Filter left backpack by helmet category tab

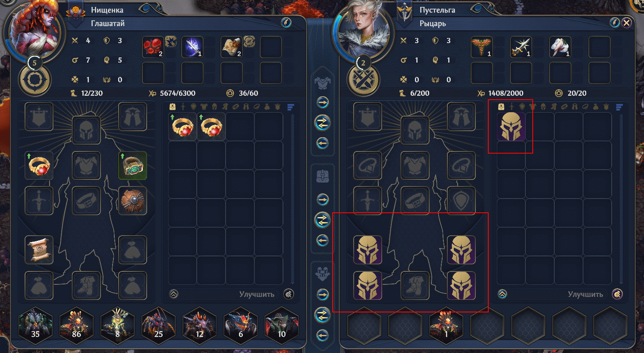214,107
